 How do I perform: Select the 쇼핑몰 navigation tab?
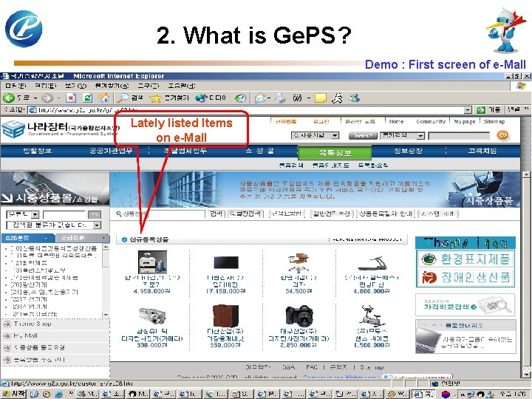(x=259, y=151)
